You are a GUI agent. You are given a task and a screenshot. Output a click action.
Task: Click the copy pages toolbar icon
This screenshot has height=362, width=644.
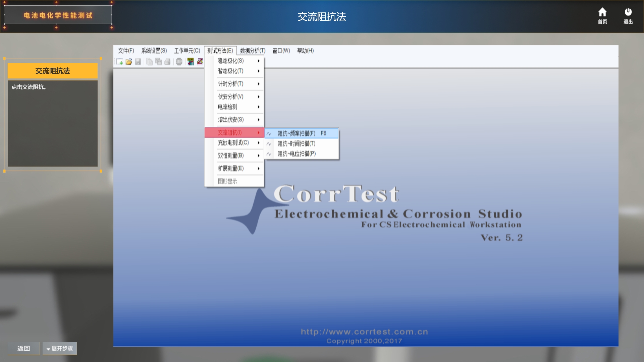point(150,62)
